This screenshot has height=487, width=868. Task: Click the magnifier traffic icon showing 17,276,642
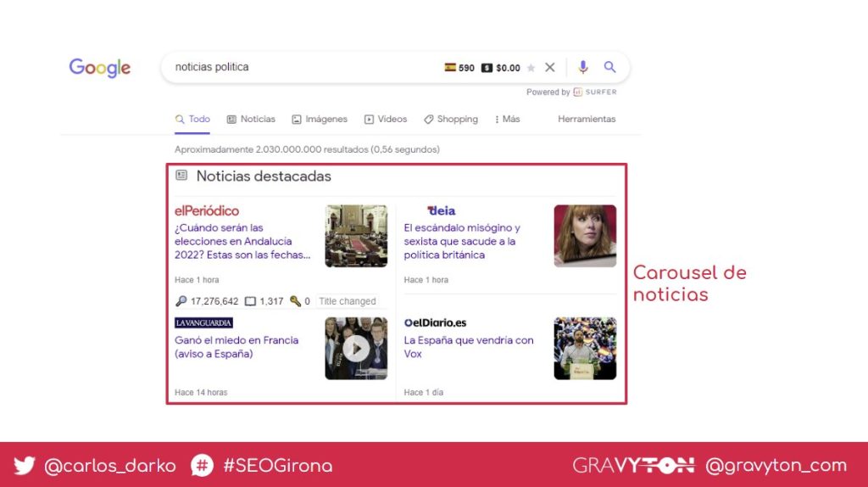coord(181,301)
